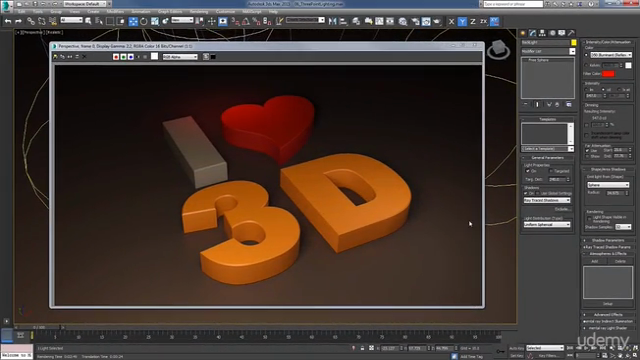
Task: Toggle the Light Properties On checkbox
Action: [528, 171]
